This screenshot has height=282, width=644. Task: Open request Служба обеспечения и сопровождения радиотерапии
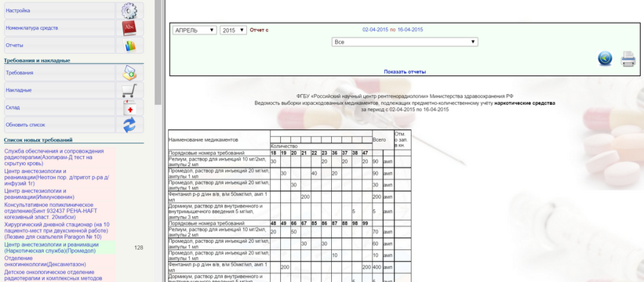[x=60, y=157]
